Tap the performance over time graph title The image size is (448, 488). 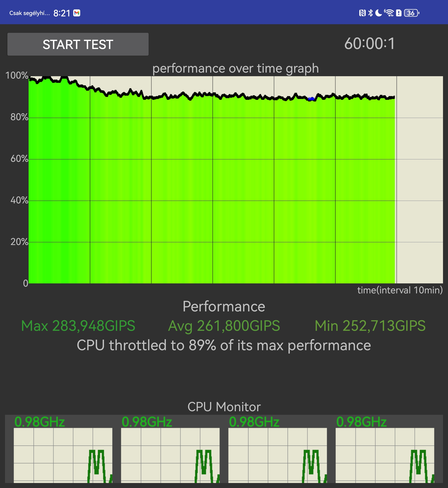235,69
